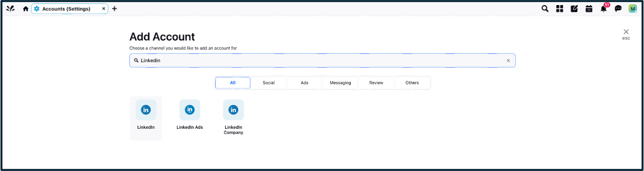Screen dimensions: 644x171
Task: Click the LinkedIn Company label text
Action: point(233,130)
